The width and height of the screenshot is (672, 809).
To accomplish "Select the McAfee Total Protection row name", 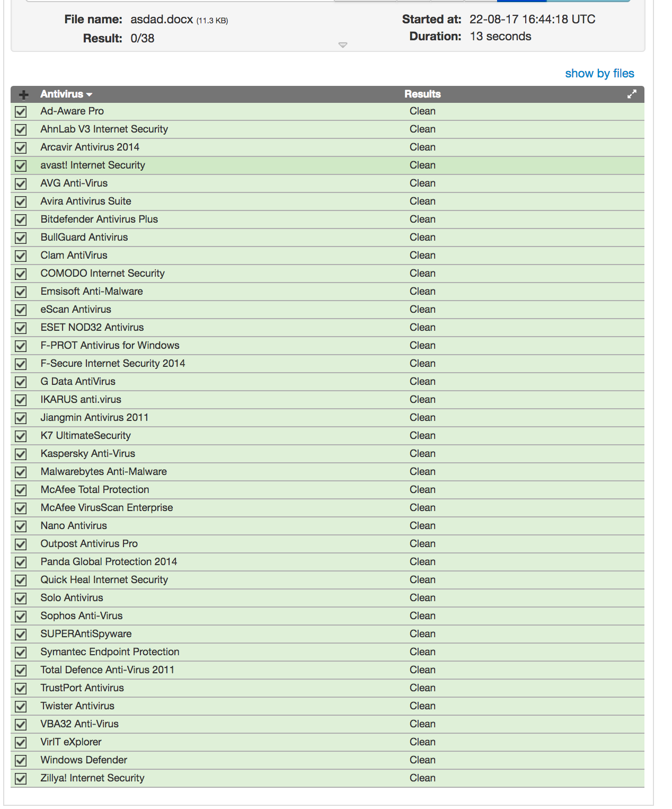I will [x=95, y=489].
